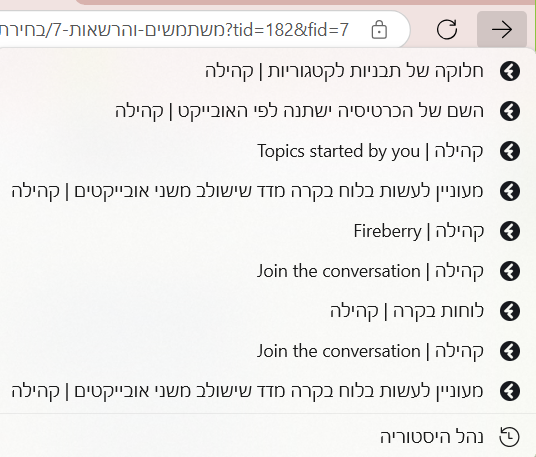Open history entry השם של הכרטיסיה ישתנה

coord(268,111)
